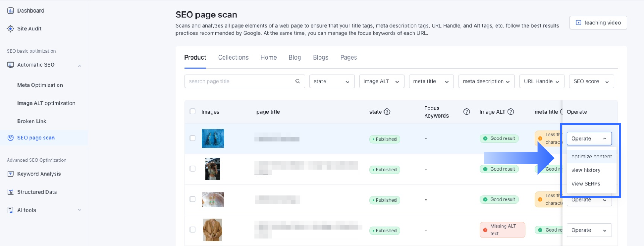Click the Dashboard icon in sidebar
The image size is (644, 246).
click(x=11, y=11)
